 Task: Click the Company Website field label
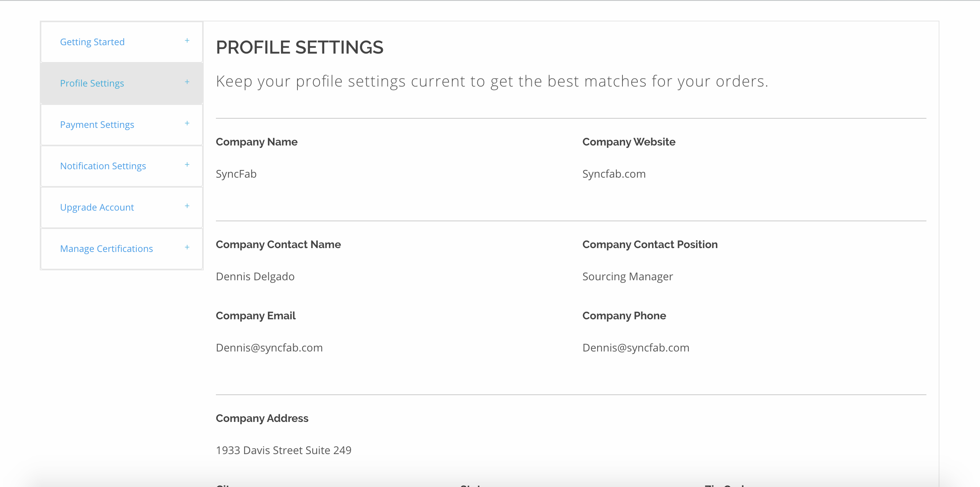click(x=629, y=142)
